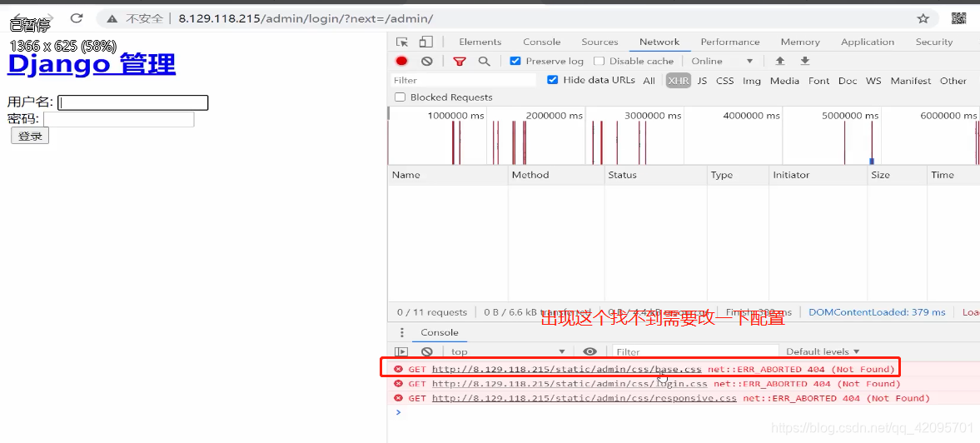Filter requests by Manifest
980x443 pixels.
pyautogui.click(x=911, y=81)
